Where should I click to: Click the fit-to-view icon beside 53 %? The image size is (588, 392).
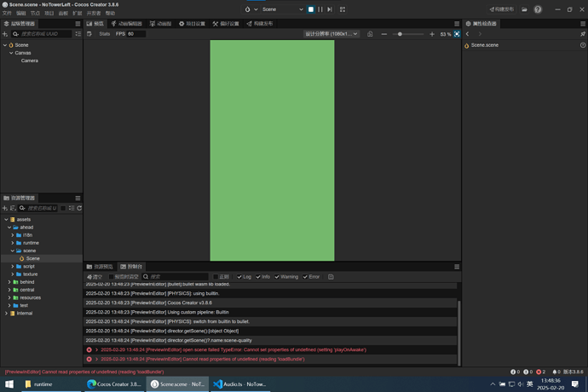coord(457,34)
